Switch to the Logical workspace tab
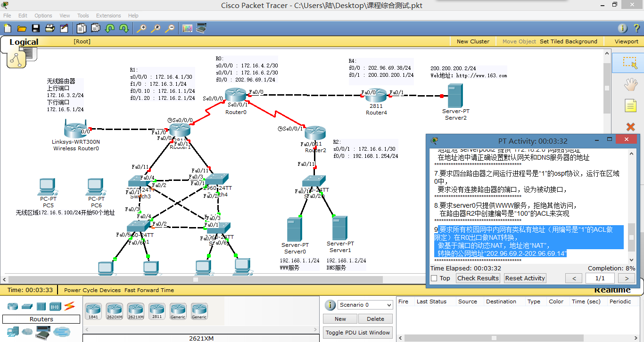This screenshot has width=644, height=342. point(24,42)
